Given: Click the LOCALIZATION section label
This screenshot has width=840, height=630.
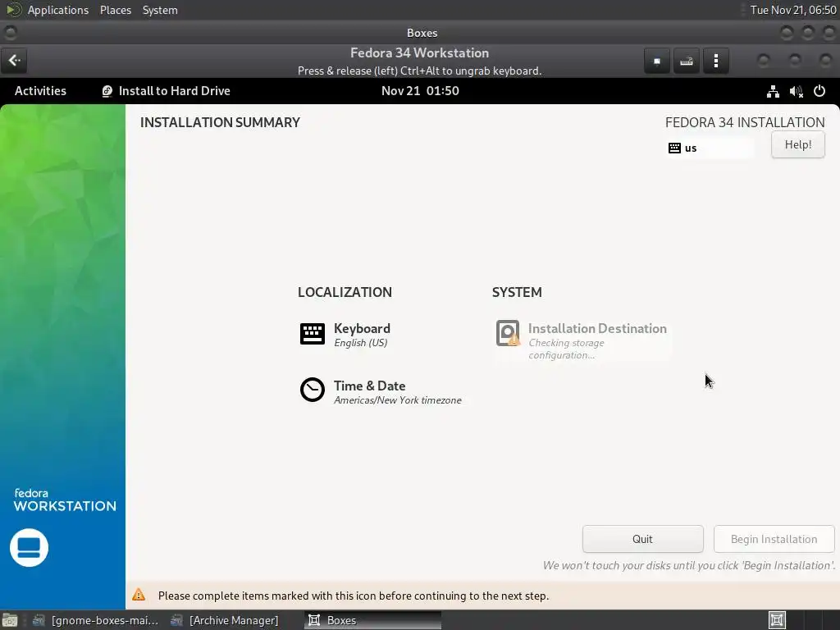Looking at the screenshot, I should pos(345,293).
